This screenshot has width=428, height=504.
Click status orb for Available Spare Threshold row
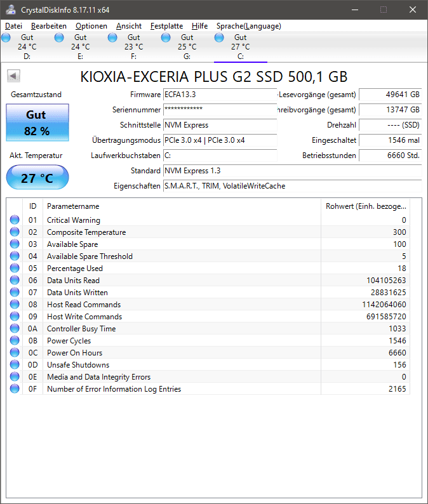click(x=15, y=256)
